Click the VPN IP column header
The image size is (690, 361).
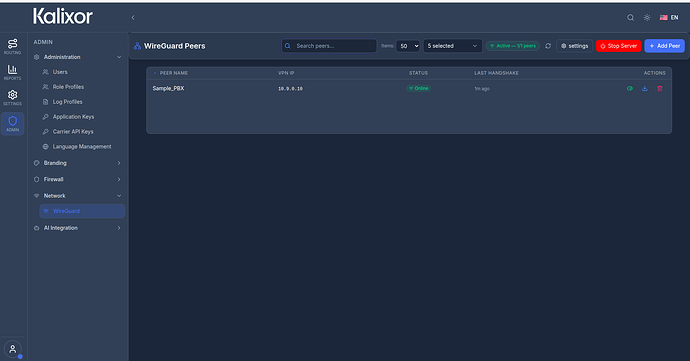pyautogui.click(x=286, y=73)
